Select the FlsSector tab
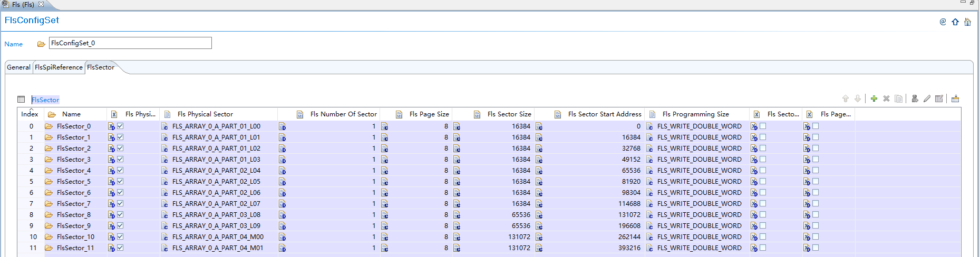This screenshot has height=257, width=980. [x=101, y=67]
